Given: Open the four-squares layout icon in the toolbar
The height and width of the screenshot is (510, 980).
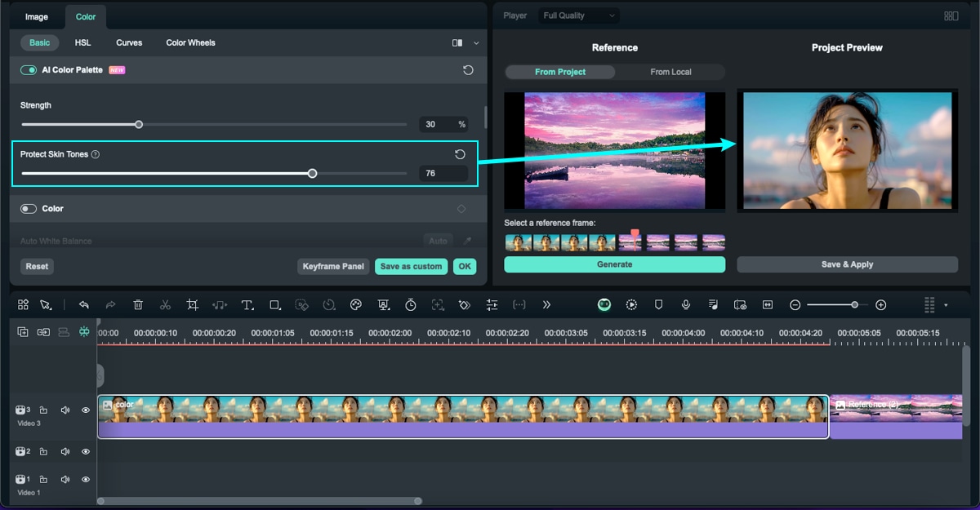Looking at the screenshot, I should pos(23,304).
